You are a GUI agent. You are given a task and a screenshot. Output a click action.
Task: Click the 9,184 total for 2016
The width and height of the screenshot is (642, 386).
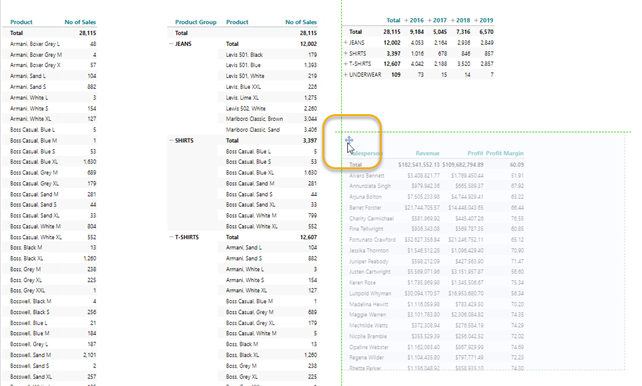click(x=417, y=32)
